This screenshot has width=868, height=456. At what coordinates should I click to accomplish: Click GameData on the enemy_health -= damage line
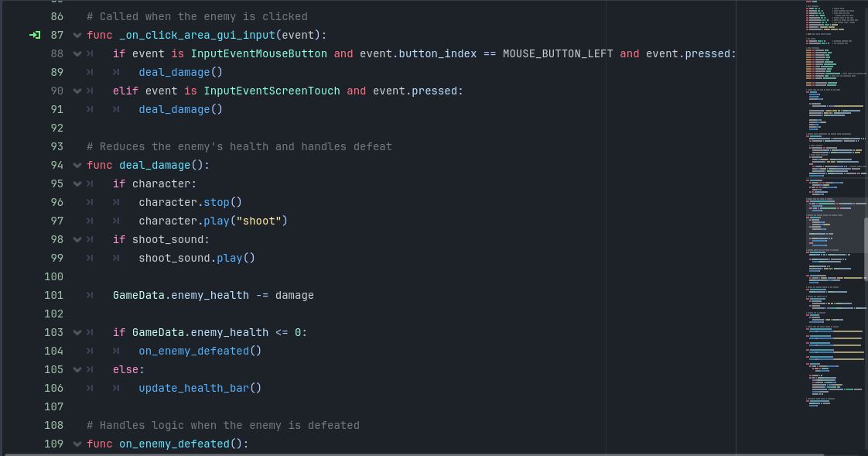pyautogui.click(x=138, y=295)
